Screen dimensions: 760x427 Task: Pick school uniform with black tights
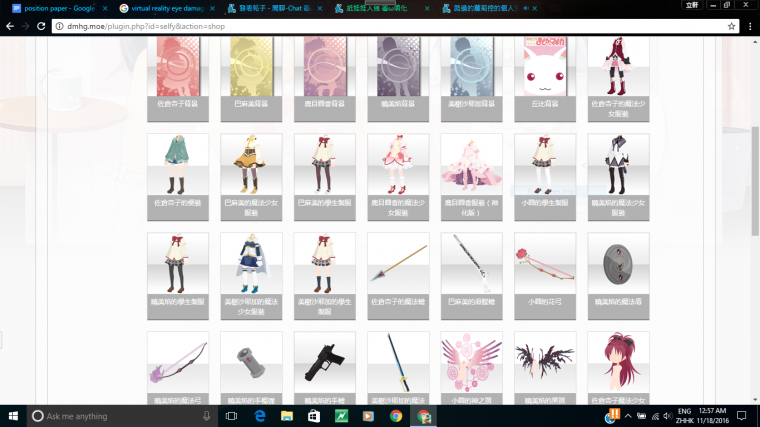(x=178, y=276)
